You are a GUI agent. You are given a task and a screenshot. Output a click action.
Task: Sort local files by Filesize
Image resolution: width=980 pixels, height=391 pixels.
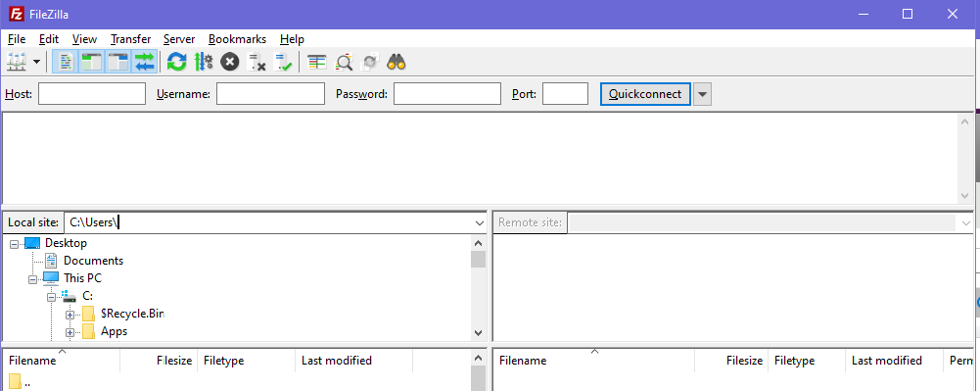click(x=159, y=361)
